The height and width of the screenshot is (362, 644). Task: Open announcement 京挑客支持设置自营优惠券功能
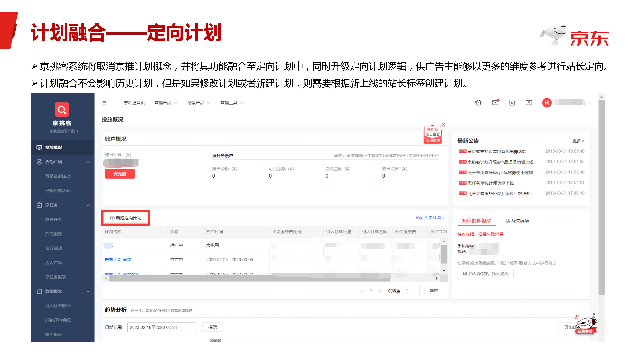point(497,152)
